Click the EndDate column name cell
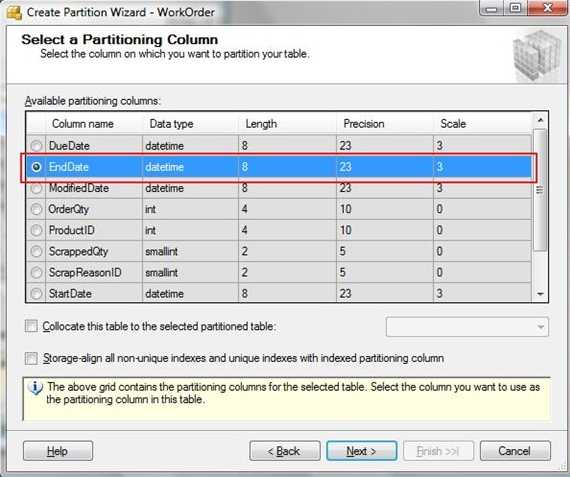Screen dimensions: 570x477 pyautogui.click(x=94, y=167)
